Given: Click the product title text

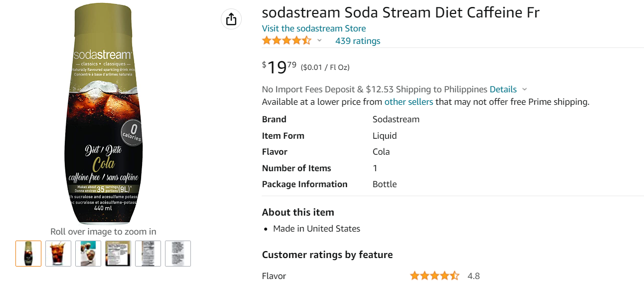Looking at the screenshot, I should (401, 12).
